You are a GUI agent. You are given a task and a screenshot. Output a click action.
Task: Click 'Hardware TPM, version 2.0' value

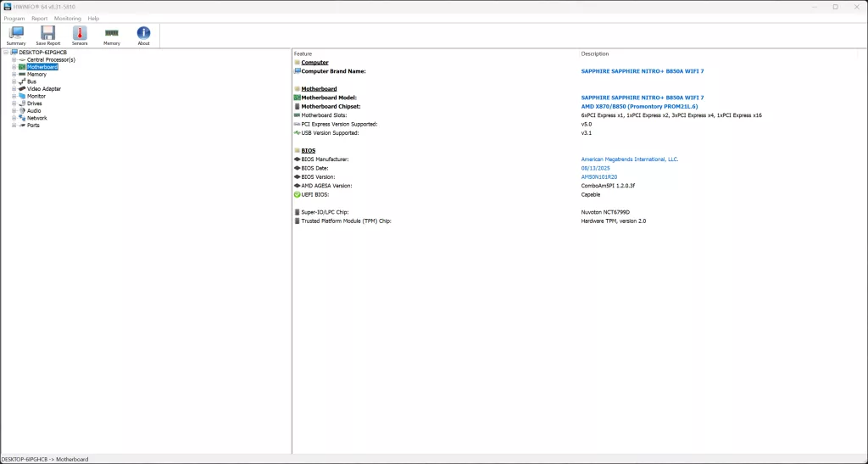pos(614,221)
